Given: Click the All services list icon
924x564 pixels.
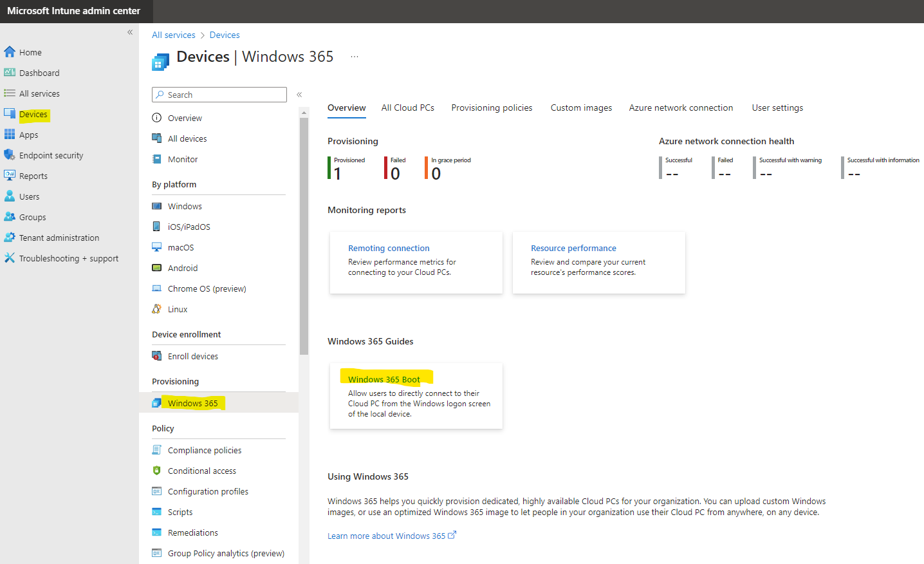Looking at the screenshot, I should [x=10, y=93].
